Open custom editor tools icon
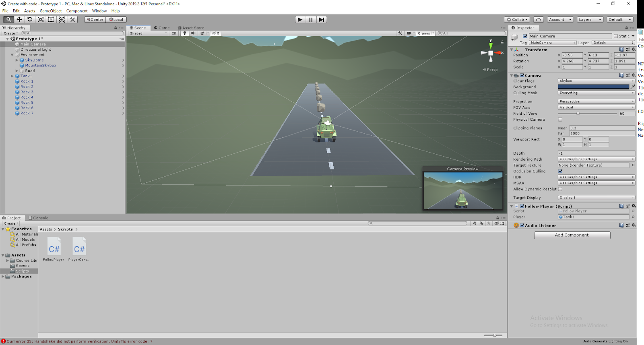This screenshot has height=345, width=644. (72, 19)
